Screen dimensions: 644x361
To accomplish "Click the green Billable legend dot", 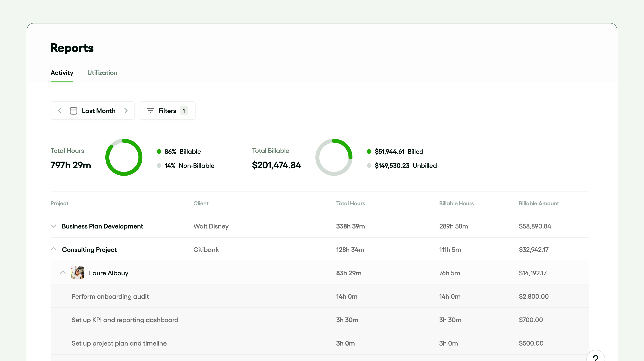I will [159, 151].
